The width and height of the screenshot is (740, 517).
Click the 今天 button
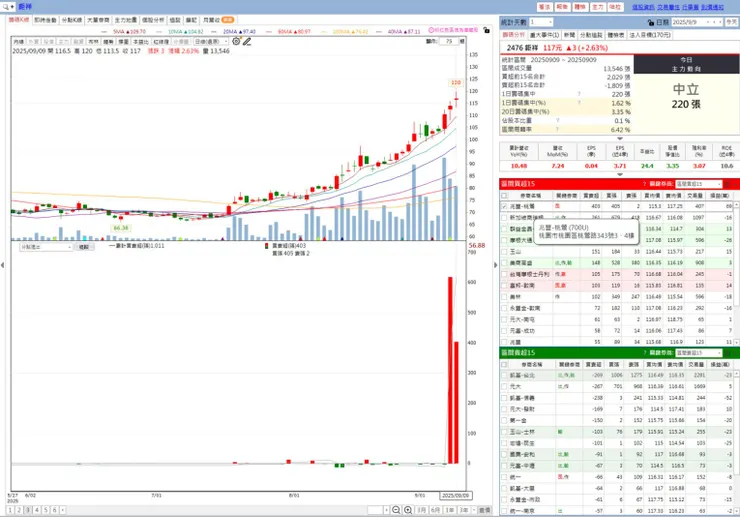731,22
